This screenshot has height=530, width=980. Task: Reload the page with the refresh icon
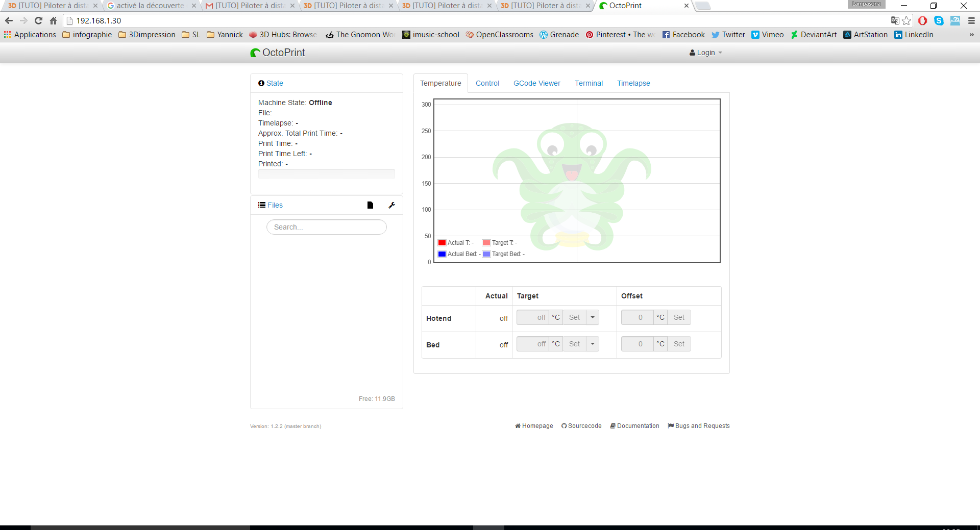pos(38,21)
